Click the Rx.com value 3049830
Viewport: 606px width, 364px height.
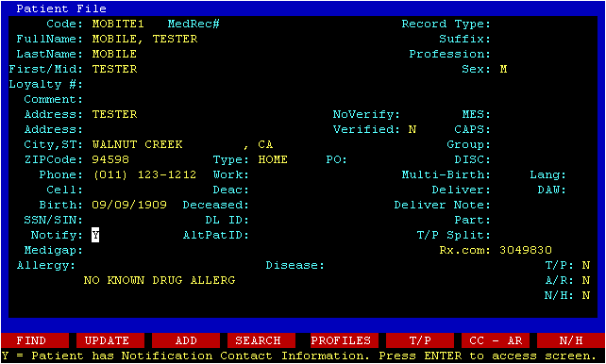(x=526, y=250)
